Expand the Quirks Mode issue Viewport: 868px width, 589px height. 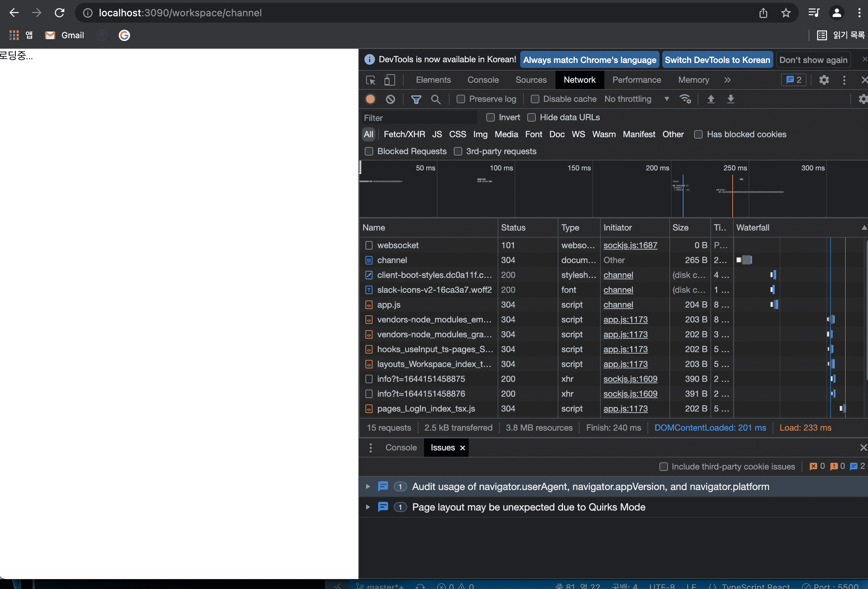[x=368, y=507]
